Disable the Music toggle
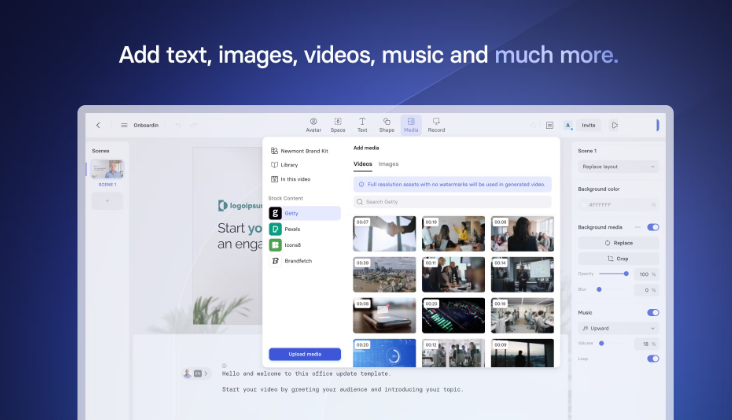This screenshot has width=732, height=420. (x=653, y=313)
